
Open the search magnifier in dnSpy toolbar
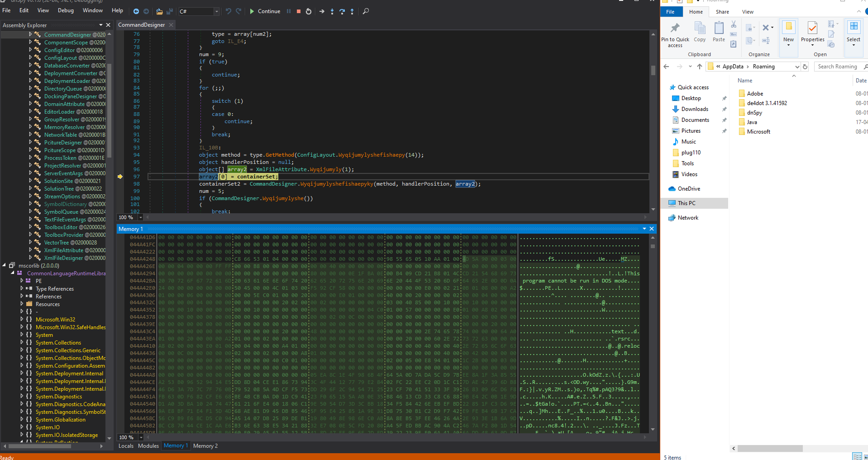(366, 11)
